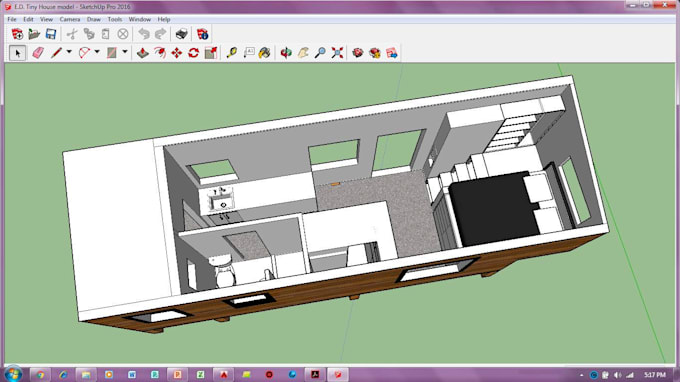Viewport: 680px width, 382px height.
Task: Open the Camera menu
Action: coord(70,20)
